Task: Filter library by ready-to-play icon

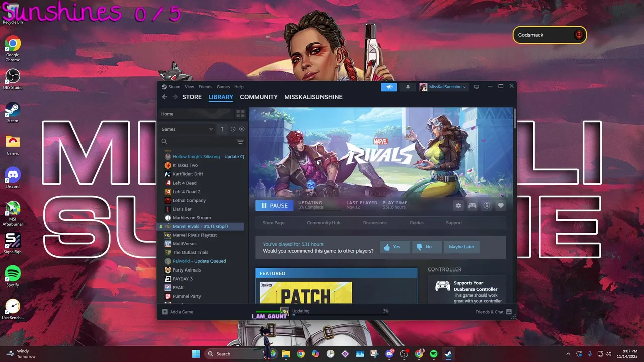Action: pos(242,129)
